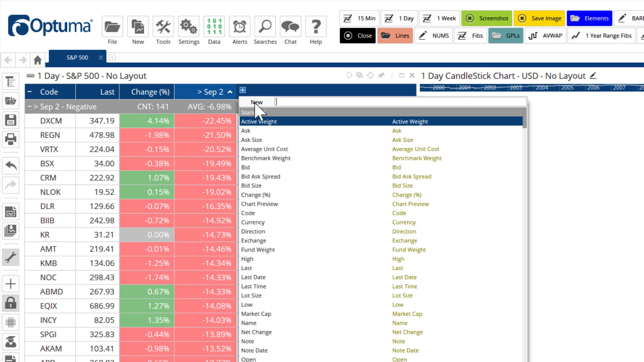Viewport: 644px width, 362px height.
Task: Click the NUMS toolbar button
Action: [x=434, y=36]
